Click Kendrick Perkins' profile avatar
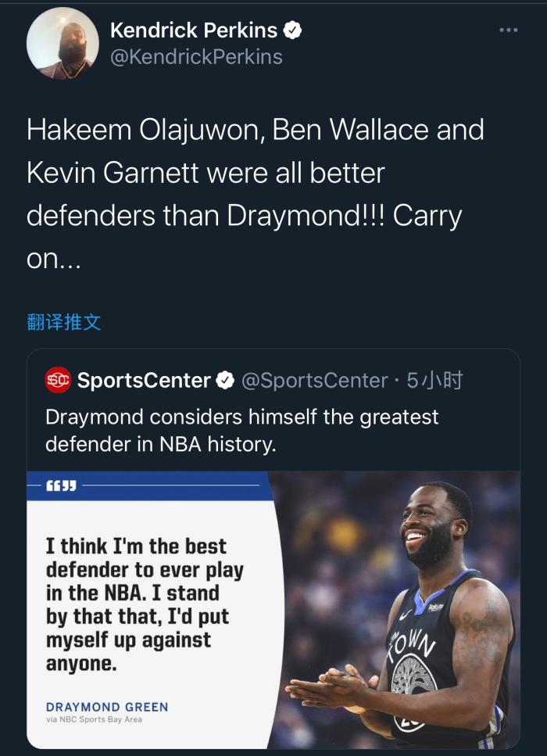 [x=63, y=44]
